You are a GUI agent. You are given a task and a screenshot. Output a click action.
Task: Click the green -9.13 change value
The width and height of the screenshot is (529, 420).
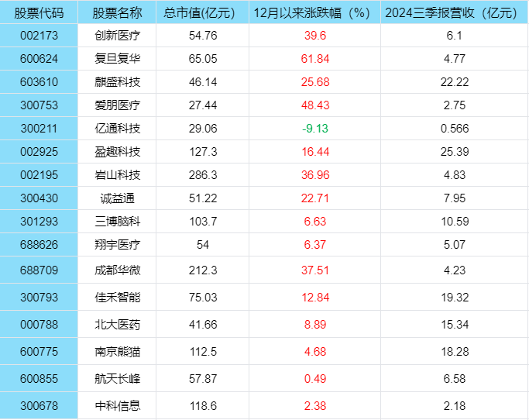(314, 129)
